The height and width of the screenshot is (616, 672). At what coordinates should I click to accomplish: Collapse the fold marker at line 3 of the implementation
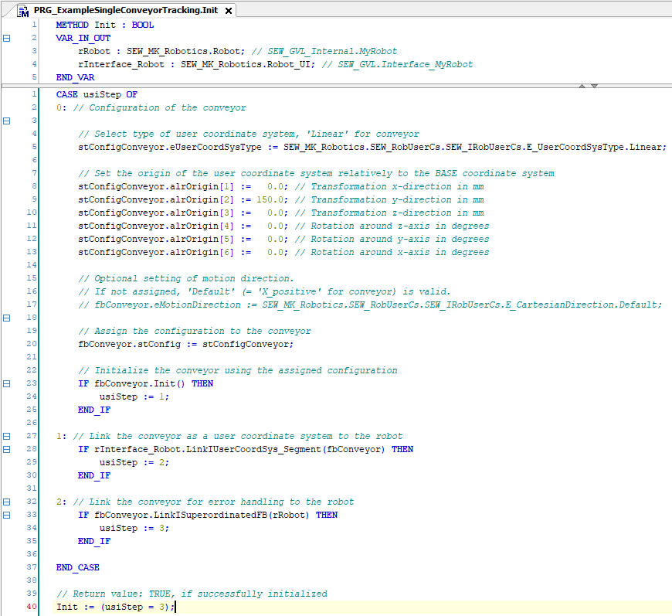point(7,121)
